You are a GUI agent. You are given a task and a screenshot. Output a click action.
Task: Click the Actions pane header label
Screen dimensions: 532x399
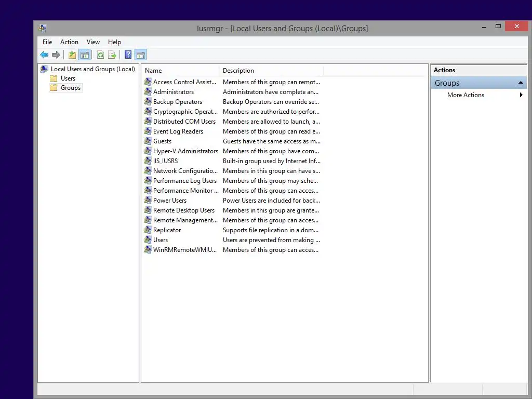(x=444, y=70)
